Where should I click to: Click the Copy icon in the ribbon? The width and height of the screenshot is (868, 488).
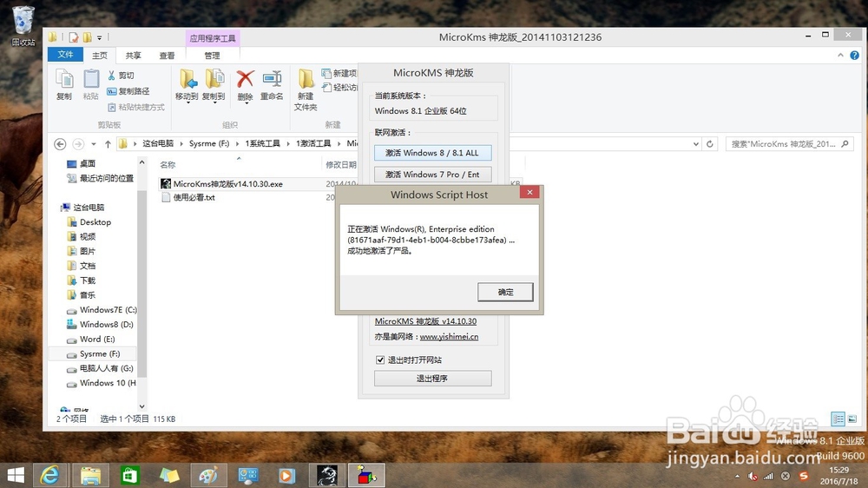[64, 85]
